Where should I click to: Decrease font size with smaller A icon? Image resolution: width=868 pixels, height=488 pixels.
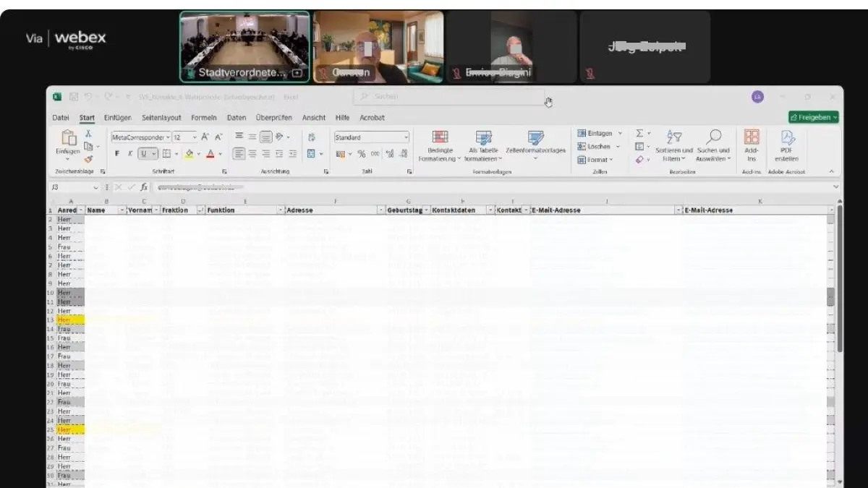pos(218,137)
